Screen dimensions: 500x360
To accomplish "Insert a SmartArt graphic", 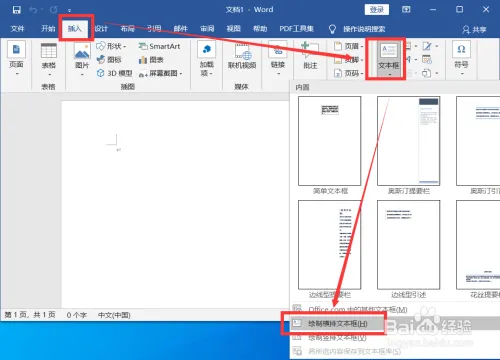I will coord(159,46).
